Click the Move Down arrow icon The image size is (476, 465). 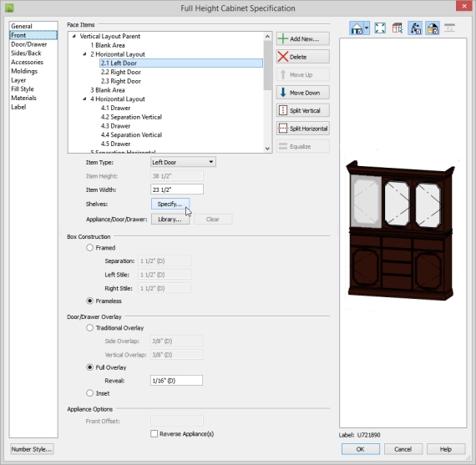(283, 93)
